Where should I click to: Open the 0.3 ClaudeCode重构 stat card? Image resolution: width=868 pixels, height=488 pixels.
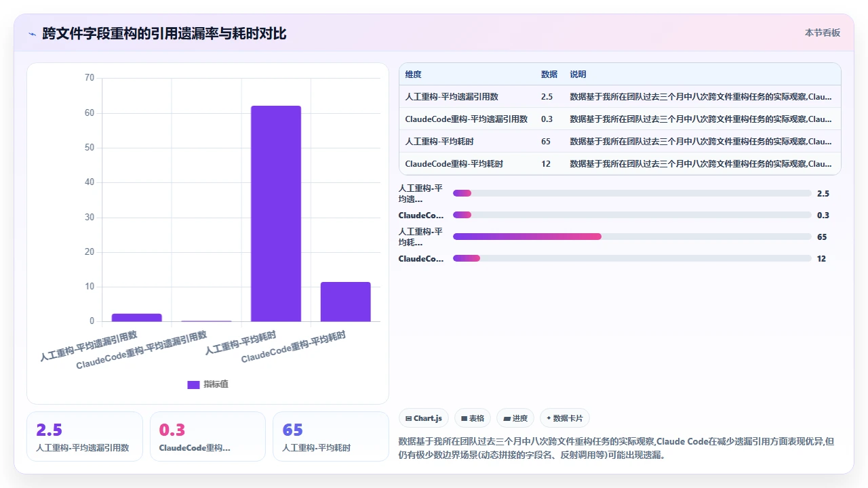(208, 436)
